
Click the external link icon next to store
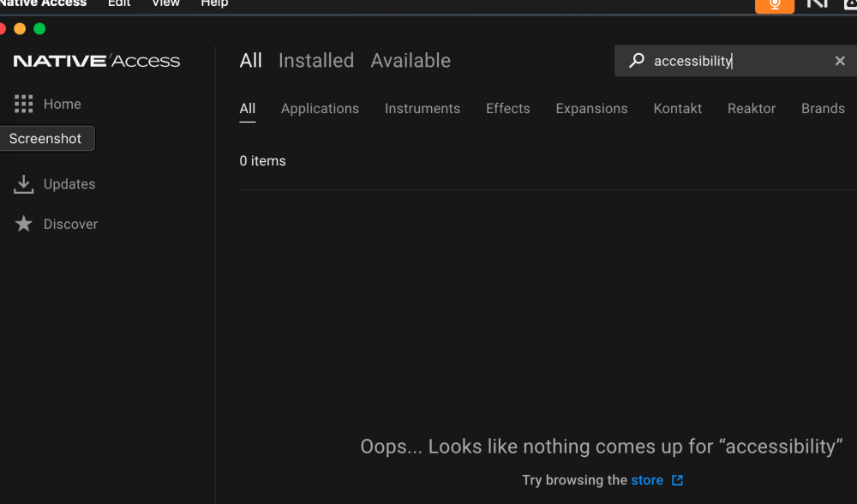677,480
